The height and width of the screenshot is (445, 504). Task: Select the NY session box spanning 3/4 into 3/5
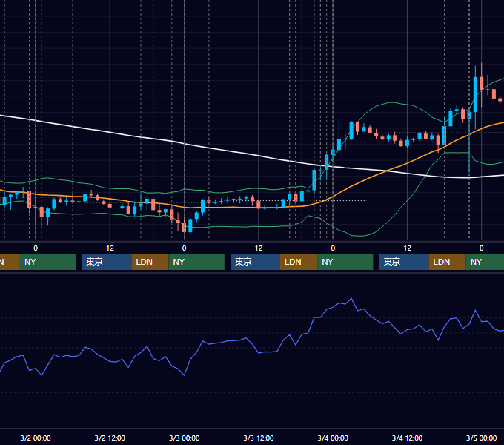(485, 262)
